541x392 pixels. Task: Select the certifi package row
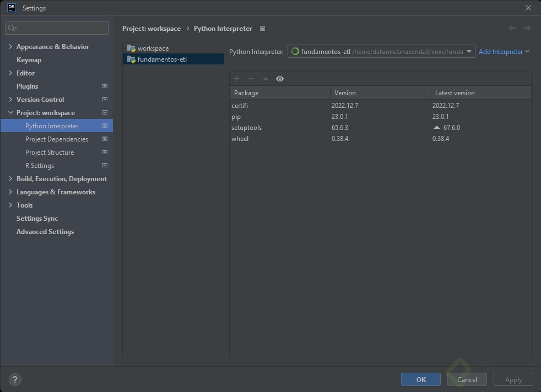click(380, 106)
